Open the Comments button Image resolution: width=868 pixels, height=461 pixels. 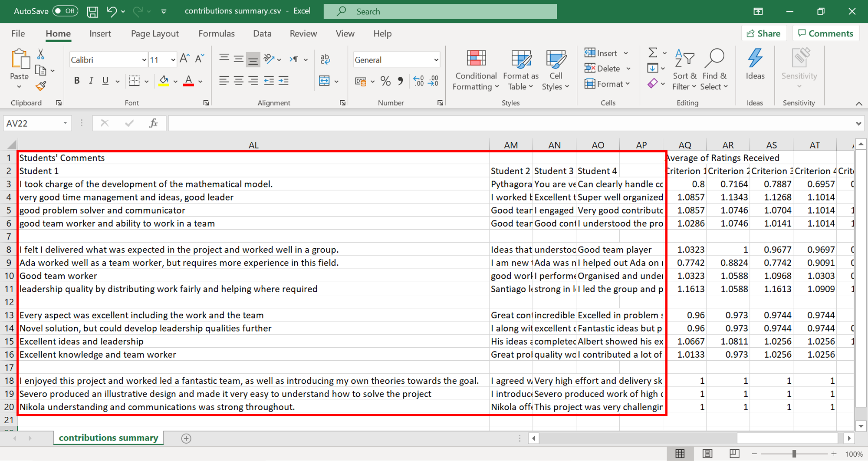point(826,33)
